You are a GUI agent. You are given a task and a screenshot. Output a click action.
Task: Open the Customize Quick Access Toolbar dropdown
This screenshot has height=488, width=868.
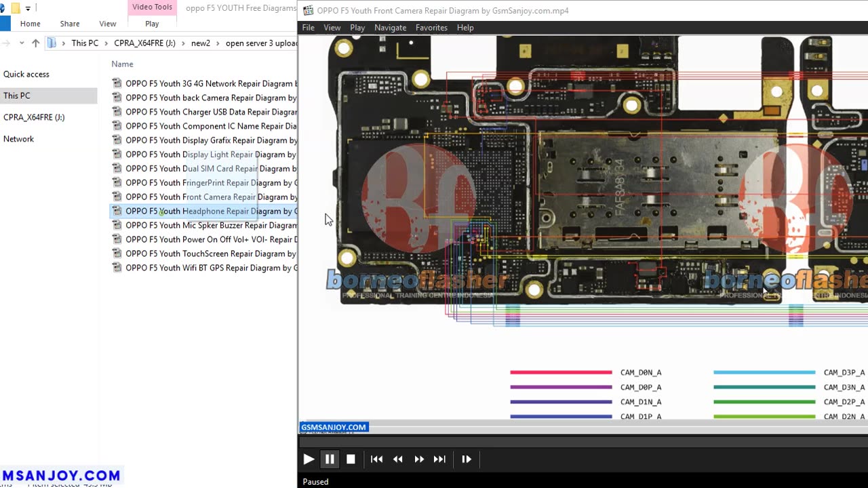(x=28, y=8)
